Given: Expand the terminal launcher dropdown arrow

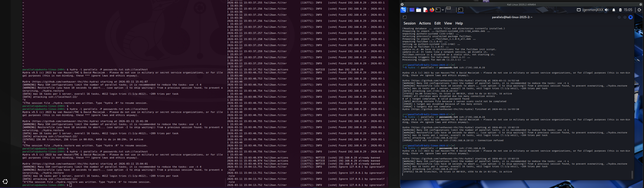Looking at the screenshot, I should tap(443, 10).
